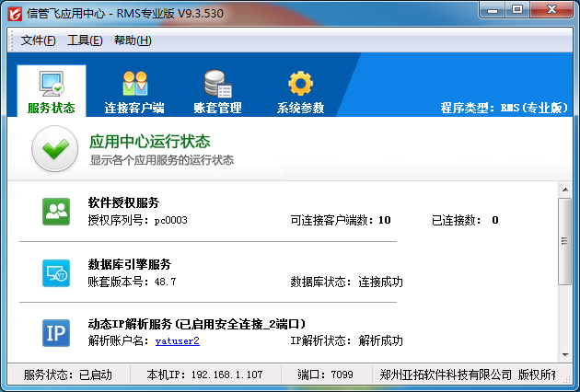Click the 端口: 7099 status field

click(x=325, y=375)
